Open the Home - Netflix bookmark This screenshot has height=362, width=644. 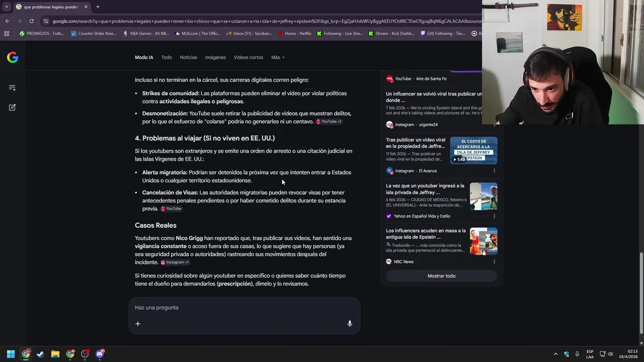(295, 34)
